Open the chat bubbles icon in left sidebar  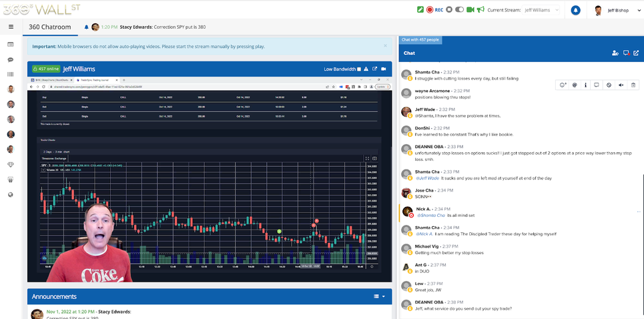(x=11, y=59)
